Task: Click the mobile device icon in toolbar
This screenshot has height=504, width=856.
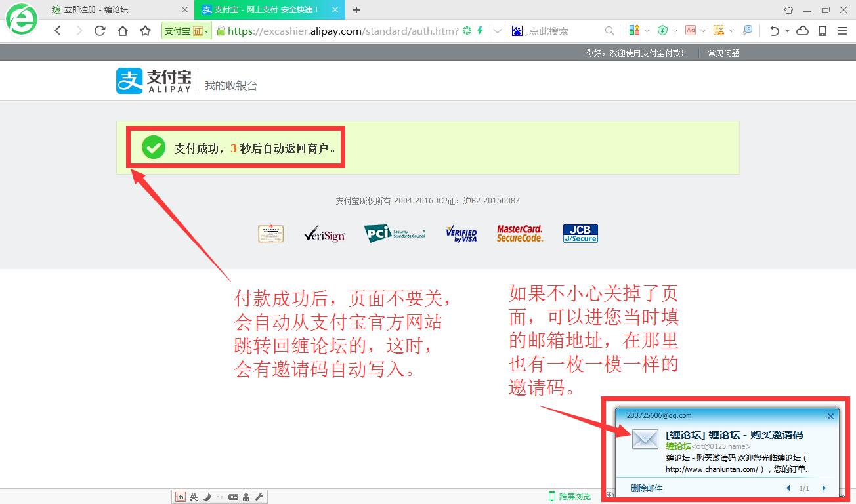Action: click(x=822, y=31)
